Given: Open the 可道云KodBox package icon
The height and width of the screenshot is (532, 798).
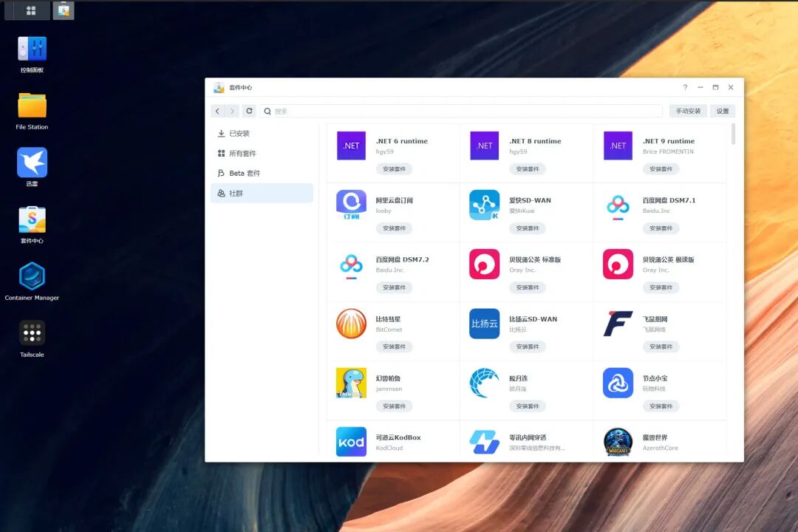Looking at the screenshot, I should pos(351,441).
